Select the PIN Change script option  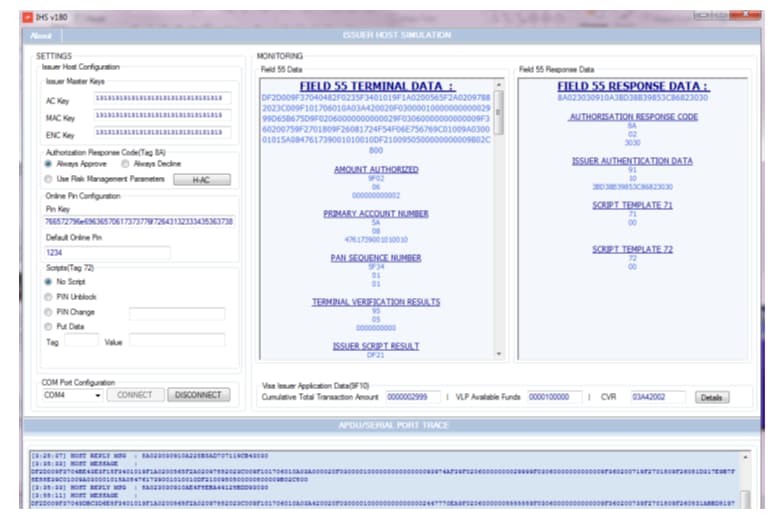49,312
